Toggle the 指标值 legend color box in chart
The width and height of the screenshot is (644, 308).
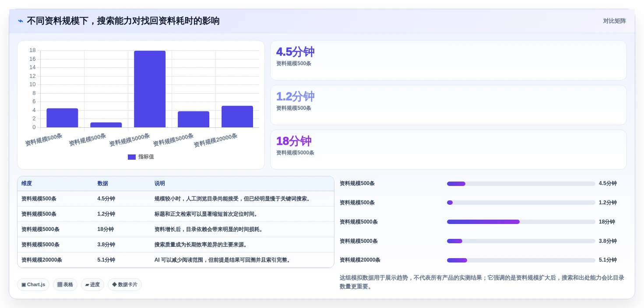point(132,157)
